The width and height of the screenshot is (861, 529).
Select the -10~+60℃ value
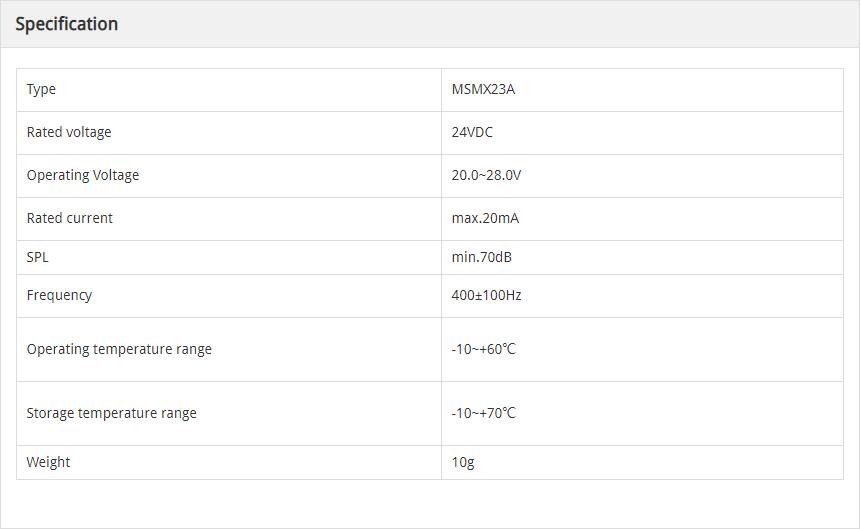coord(483,350)
